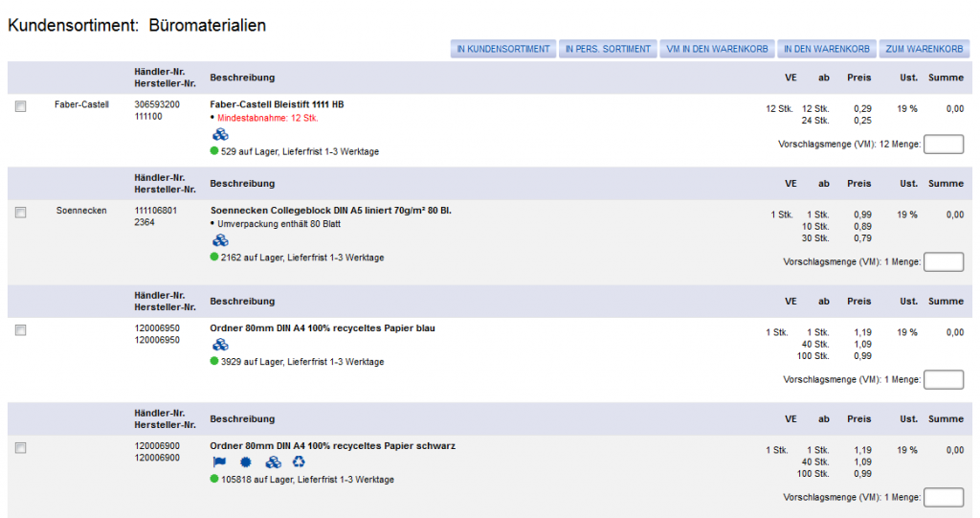Screen dimensions: 980x518
Task: Click the Soennecken brand label
Action: (81, 211)
